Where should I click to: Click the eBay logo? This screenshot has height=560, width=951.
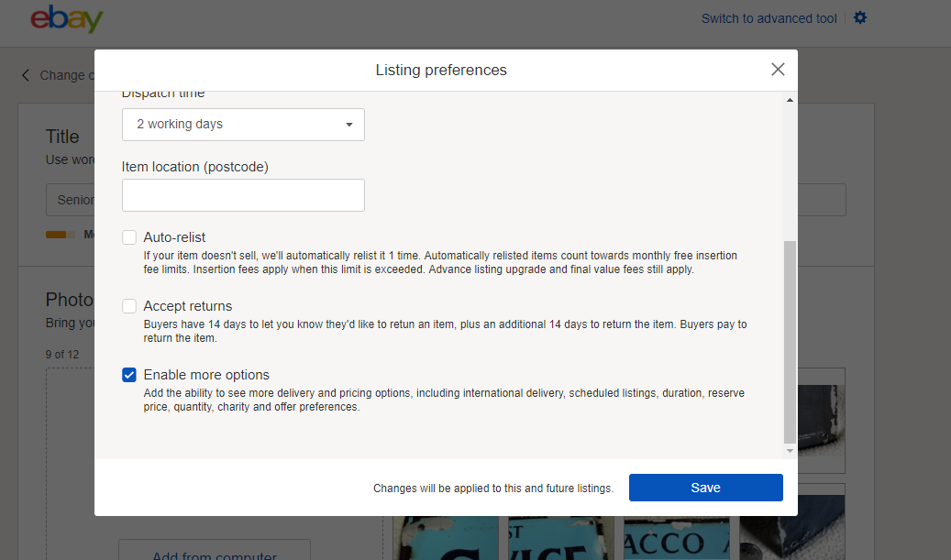click(67, 18)
